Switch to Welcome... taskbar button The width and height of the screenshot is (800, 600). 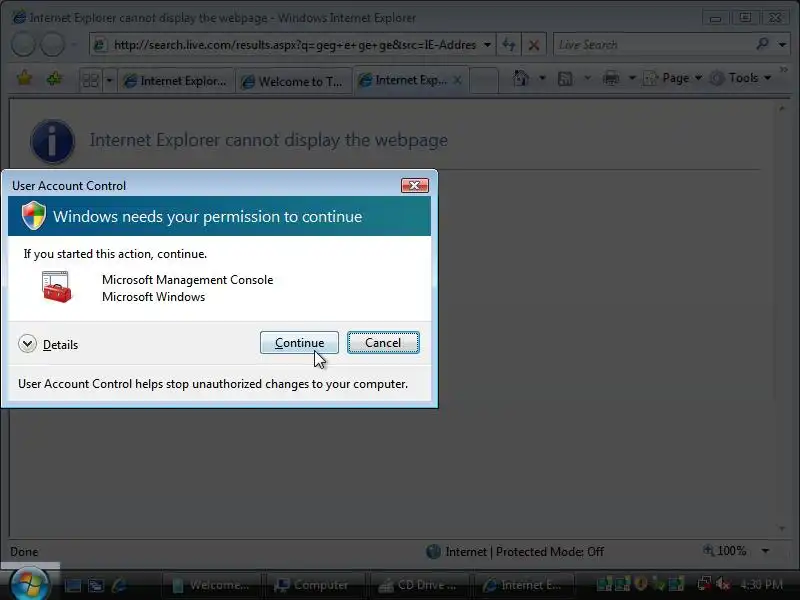point(211,585)
